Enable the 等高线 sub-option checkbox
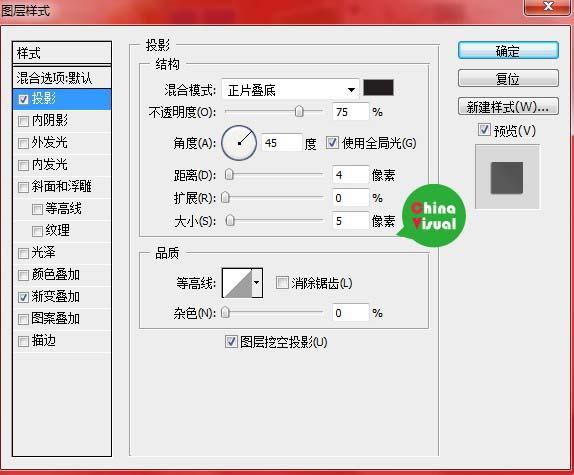 pyautogui.click(x=37, y=209)
